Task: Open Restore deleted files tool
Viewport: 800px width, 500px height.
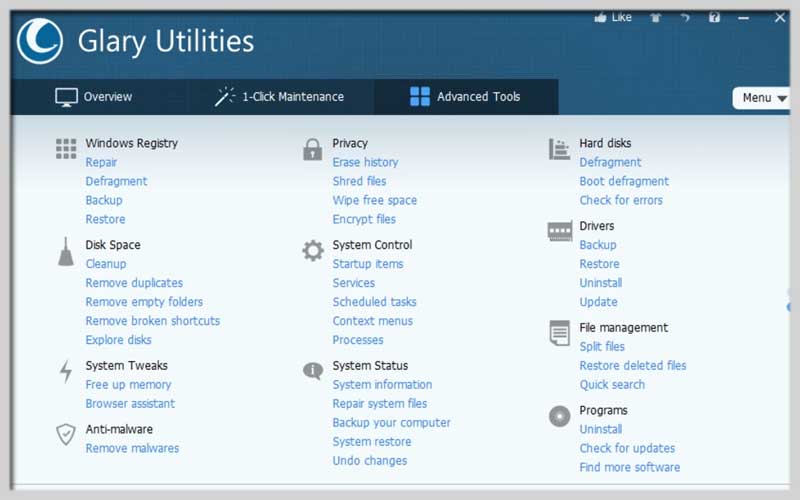Action: [633, 365]
